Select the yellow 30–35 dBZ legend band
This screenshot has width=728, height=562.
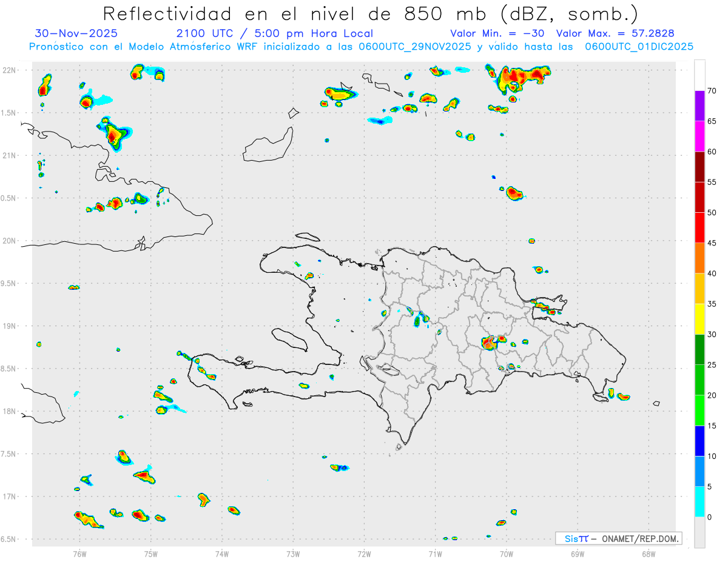coord(699,319)
